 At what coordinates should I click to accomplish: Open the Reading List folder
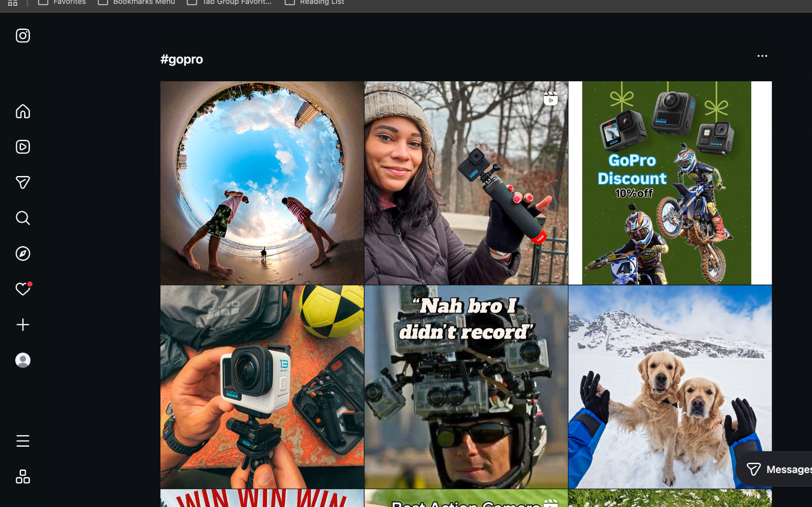314,2
